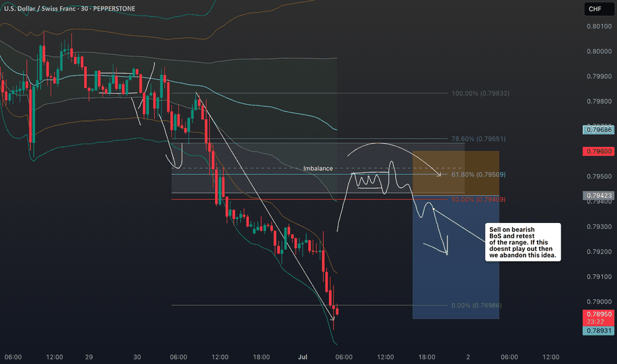The width and height of the screenshot is (617, 364).
Task: Open the 'Sell on bearish BoS' note box
Action: (x=523, y=242)
